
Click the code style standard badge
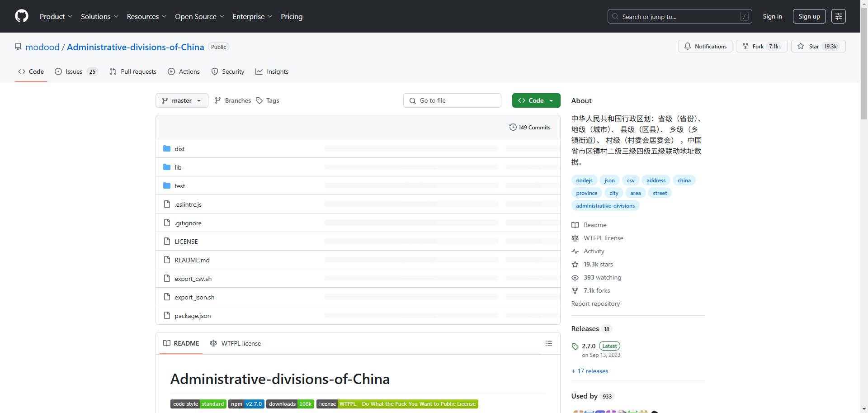tap(198, 404)
